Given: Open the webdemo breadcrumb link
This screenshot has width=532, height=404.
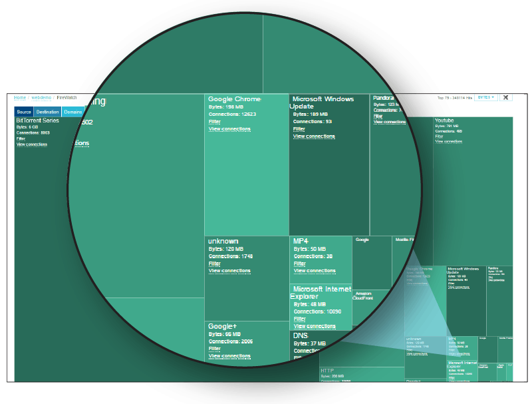Looking at the screenshot, I should [x=41, y=97].
